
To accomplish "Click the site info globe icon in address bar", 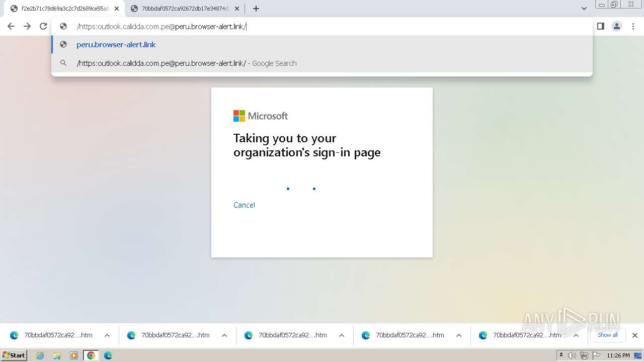I will click(x=63, y=27).
